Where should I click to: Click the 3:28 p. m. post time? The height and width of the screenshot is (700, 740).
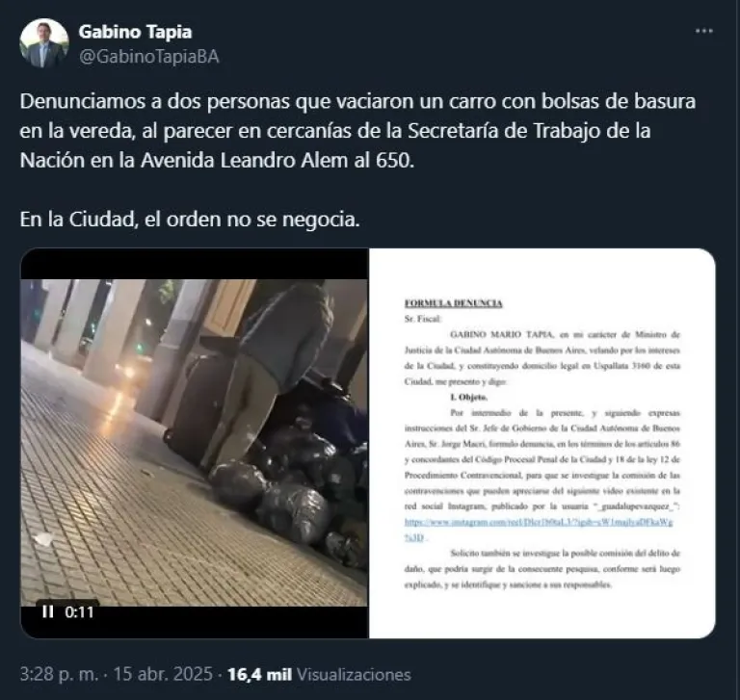(59, 674)
